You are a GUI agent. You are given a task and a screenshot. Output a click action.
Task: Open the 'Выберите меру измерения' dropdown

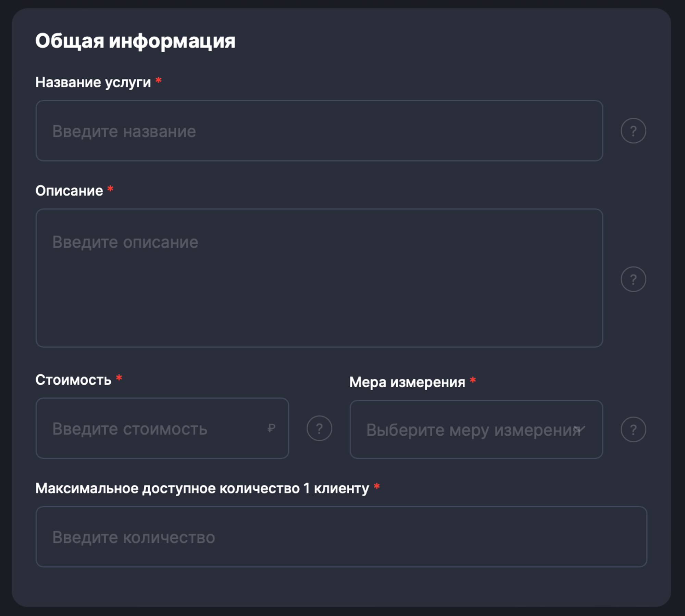click(x=473, y=429)
